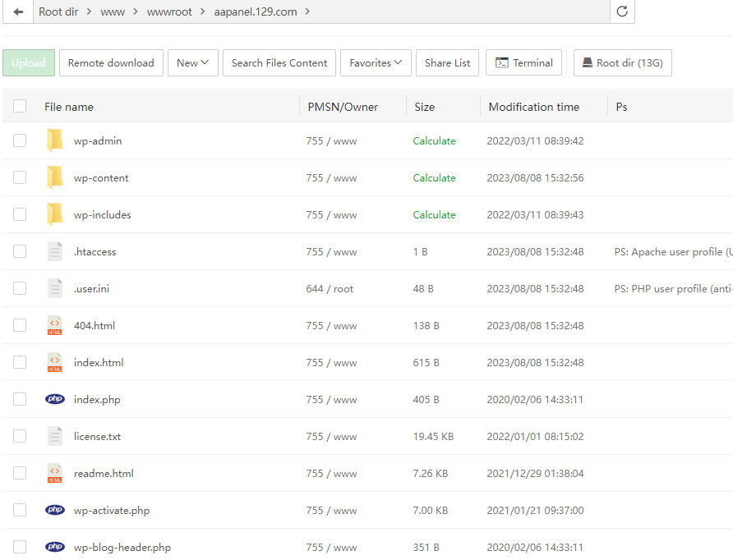Check the box for .htaccess row
The height and width of the screenshot is (560, 733).
pyautogui.click(x=20, y=251)
